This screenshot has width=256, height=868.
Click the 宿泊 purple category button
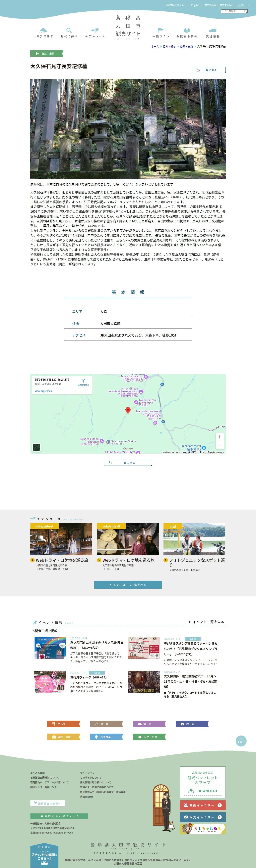pos(149,724)
